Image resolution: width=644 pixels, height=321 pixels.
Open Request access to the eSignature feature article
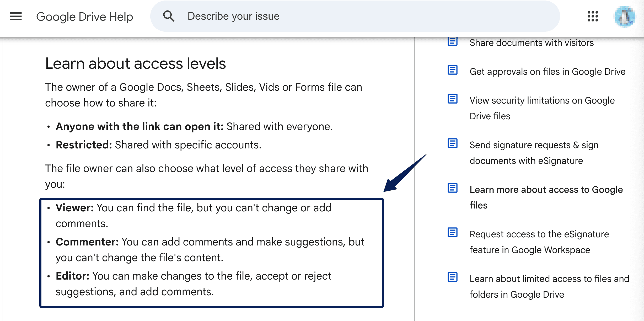(x=539, y=242)
